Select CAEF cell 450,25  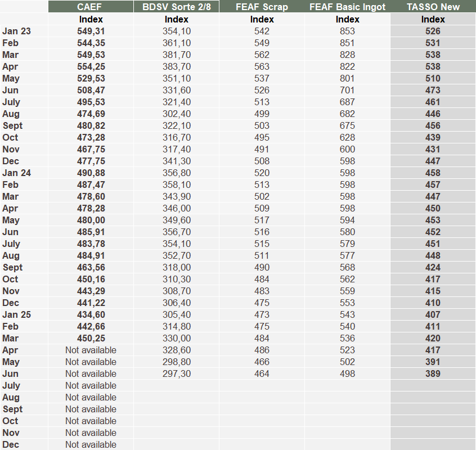pos(91,338)
